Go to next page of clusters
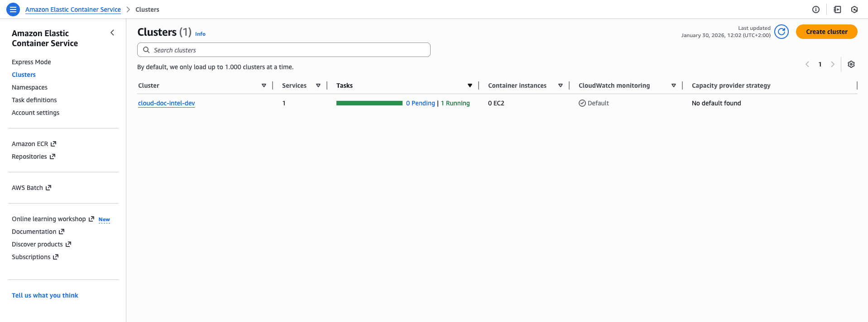The width and height of the screenshot is (868, 322). [832, 64]
